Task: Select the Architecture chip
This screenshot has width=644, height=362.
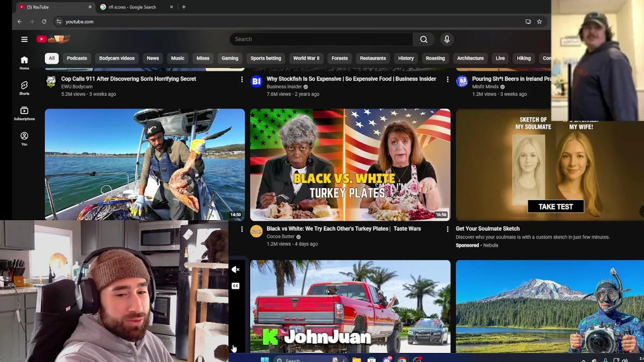Action: pos(470,58)
